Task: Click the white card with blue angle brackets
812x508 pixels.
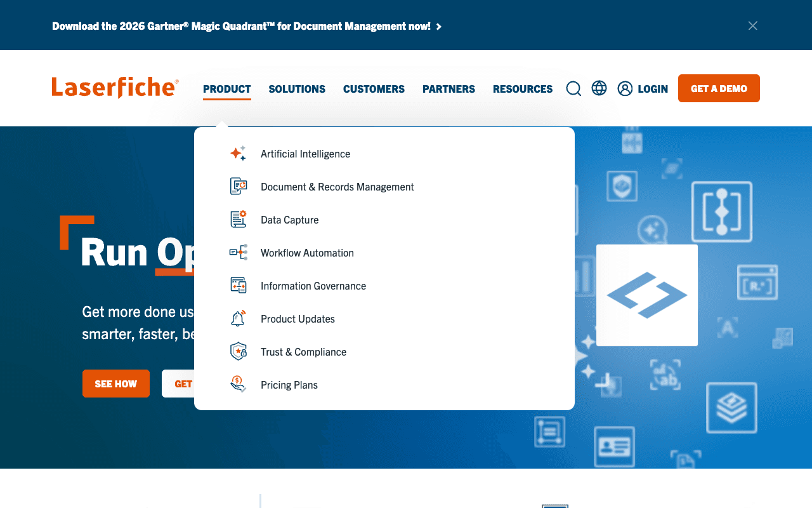Action: pyautogui.click(x=647, y=295)
